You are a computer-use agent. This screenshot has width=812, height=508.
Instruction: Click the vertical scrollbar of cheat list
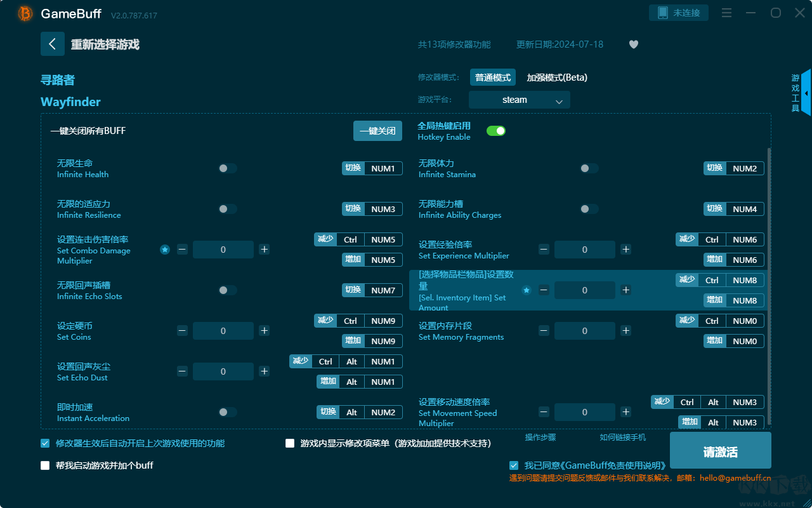[770, 286]
